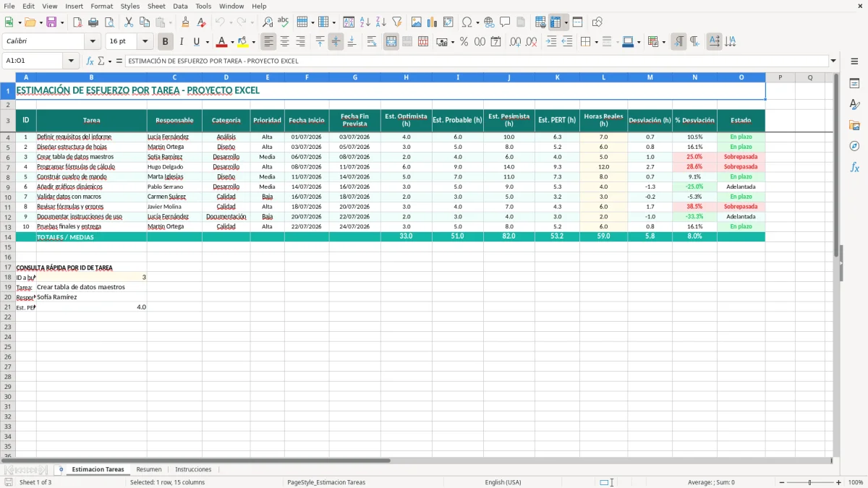This screenshot has width=868, height=488.
Task: Open Conditional Formatting dropdown arrow
Action: 664,42
